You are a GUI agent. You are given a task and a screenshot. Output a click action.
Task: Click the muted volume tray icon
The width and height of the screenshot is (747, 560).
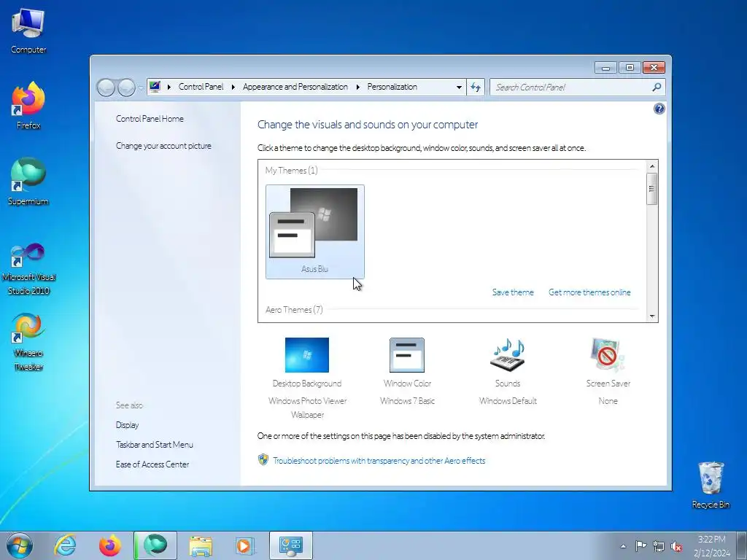[x=676, y=546]
